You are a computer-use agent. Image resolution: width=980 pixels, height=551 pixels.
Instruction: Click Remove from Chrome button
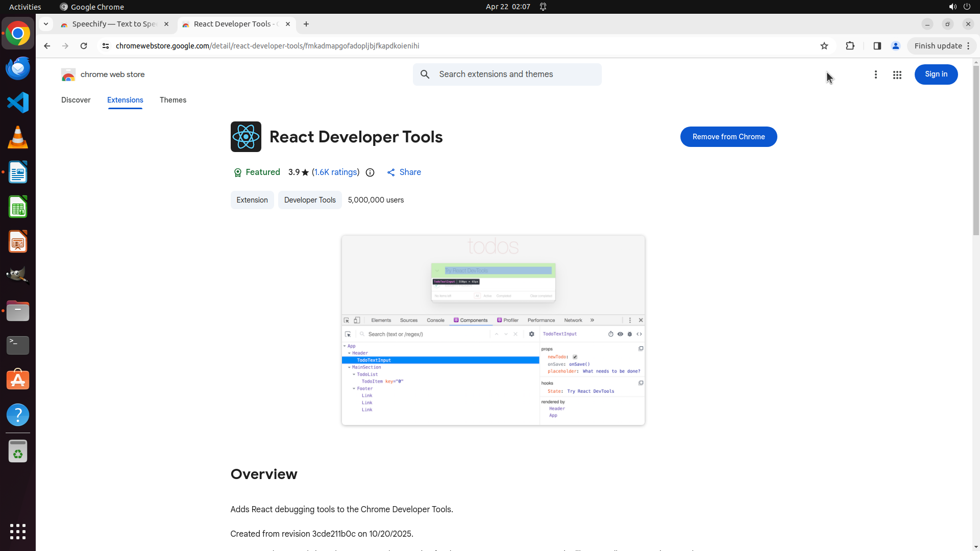(728, 137)
